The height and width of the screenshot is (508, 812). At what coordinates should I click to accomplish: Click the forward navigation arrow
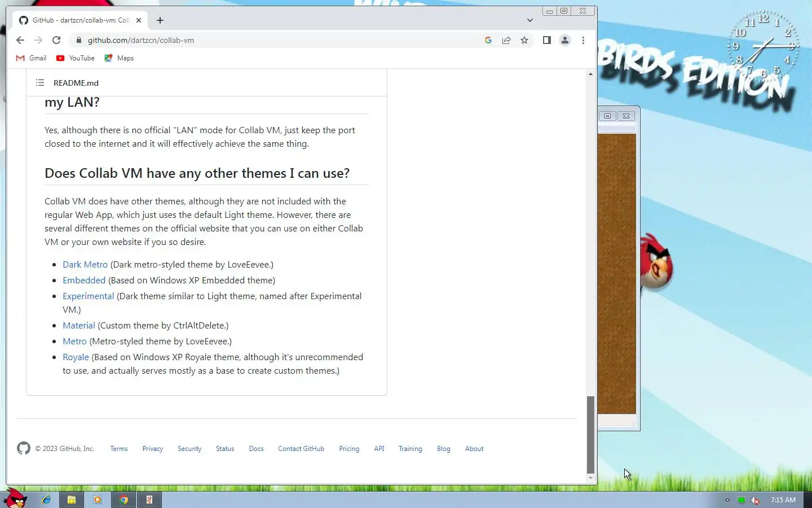tap(38, 40)
